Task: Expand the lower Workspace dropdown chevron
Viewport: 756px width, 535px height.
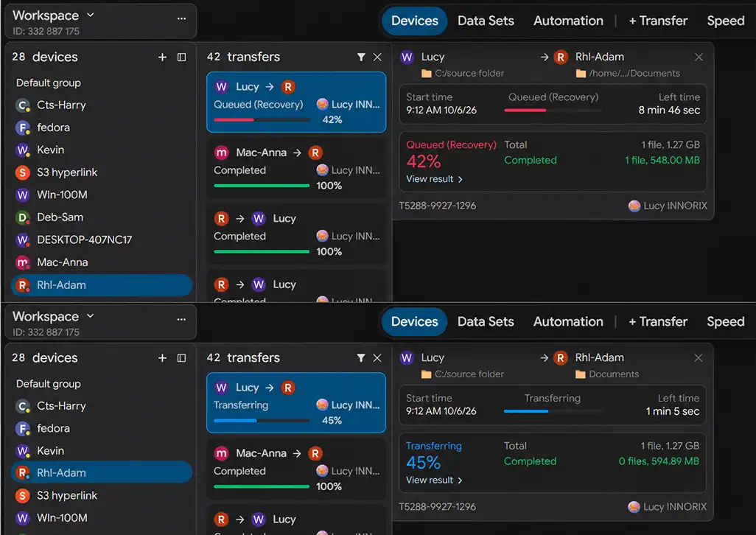Action: pyautogui.click(x=90, y=315)
